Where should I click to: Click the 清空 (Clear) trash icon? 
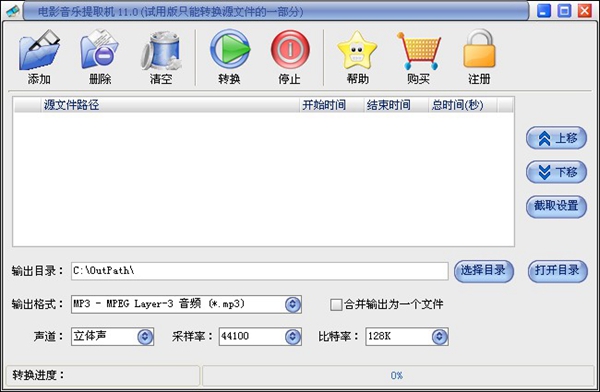161,50
